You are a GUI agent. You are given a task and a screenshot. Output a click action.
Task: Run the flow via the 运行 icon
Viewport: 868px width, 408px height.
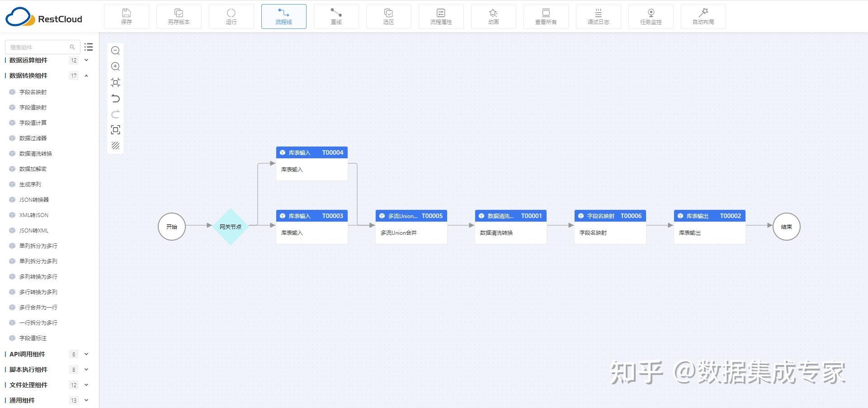231,16
